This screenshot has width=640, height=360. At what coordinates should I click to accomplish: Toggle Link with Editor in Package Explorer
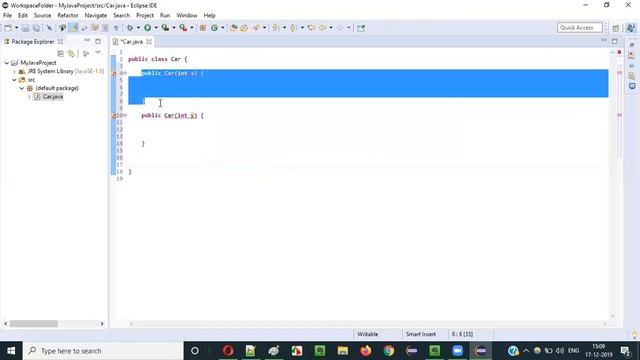click(71, 53)
